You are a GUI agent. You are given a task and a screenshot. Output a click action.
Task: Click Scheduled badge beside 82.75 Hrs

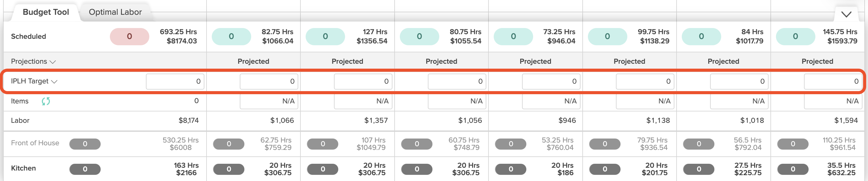[x=231, y=36]
